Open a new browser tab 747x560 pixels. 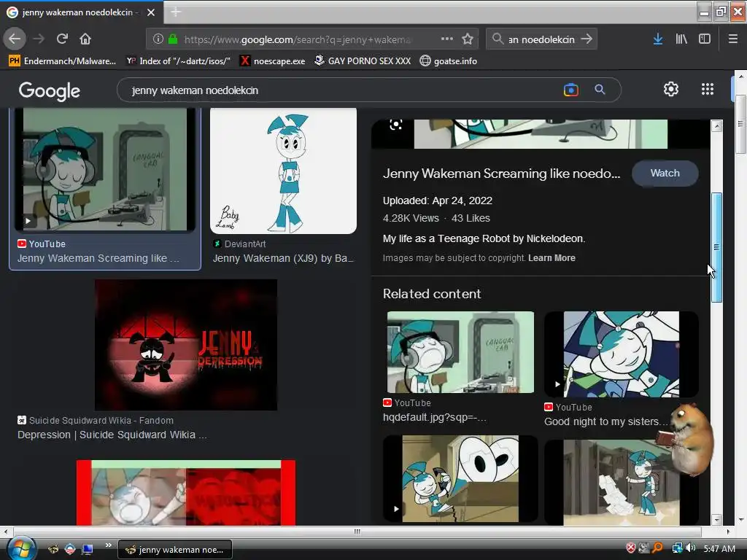pos(176,12)
